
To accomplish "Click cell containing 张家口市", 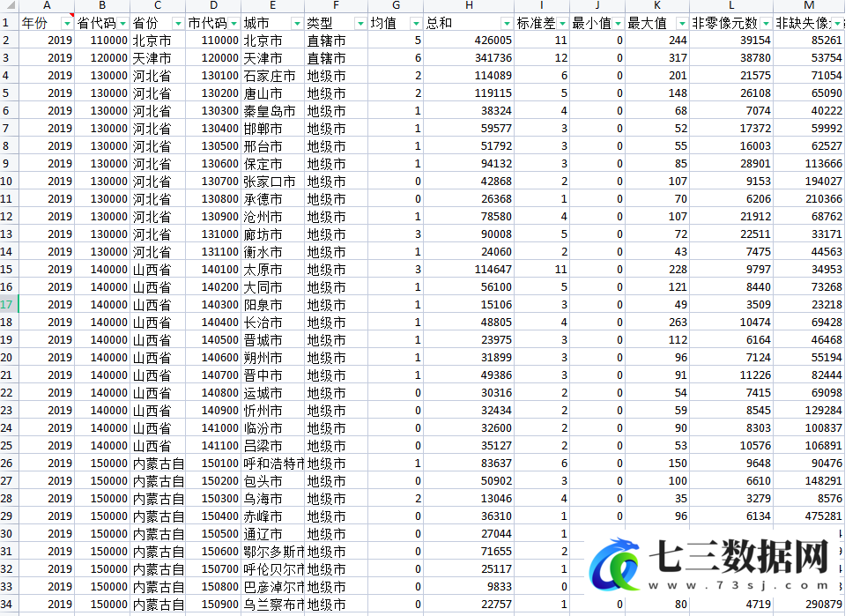I will tap(272, 181).
